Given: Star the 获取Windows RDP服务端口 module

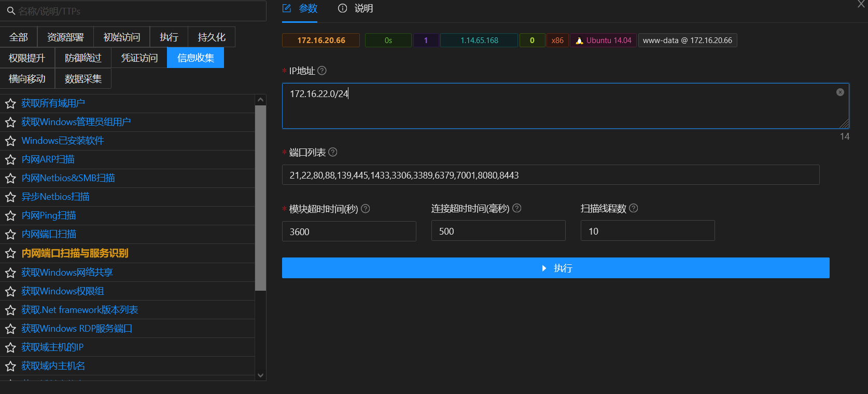Looking at the screenshot, I should tap(10, 329).
